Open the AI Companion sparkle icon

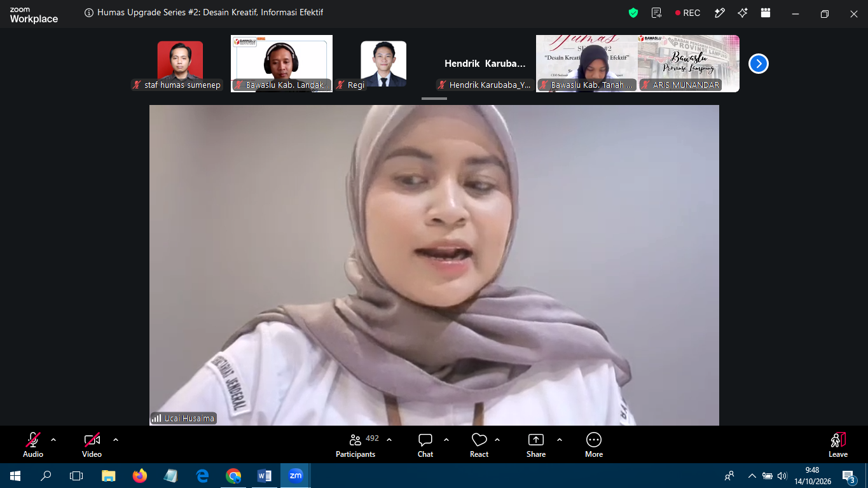point(743,13)
